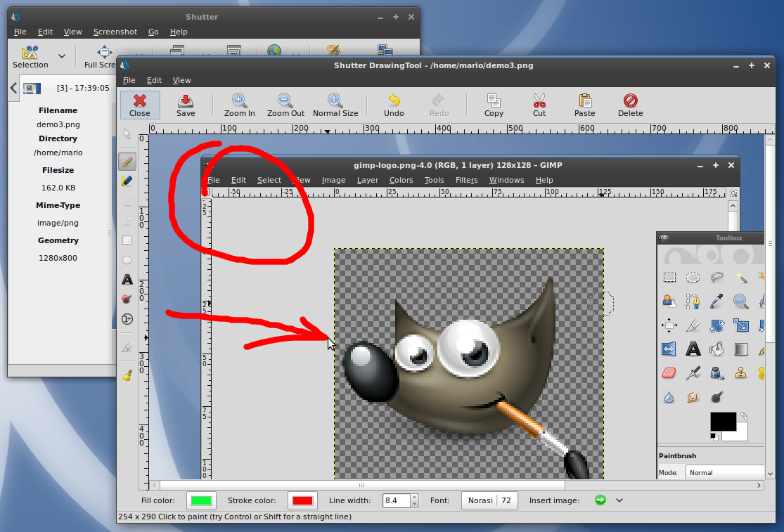Screen dimensions: 784x532
Task: Toggle the yellow highlighter tool
Action: coord(127,181)
